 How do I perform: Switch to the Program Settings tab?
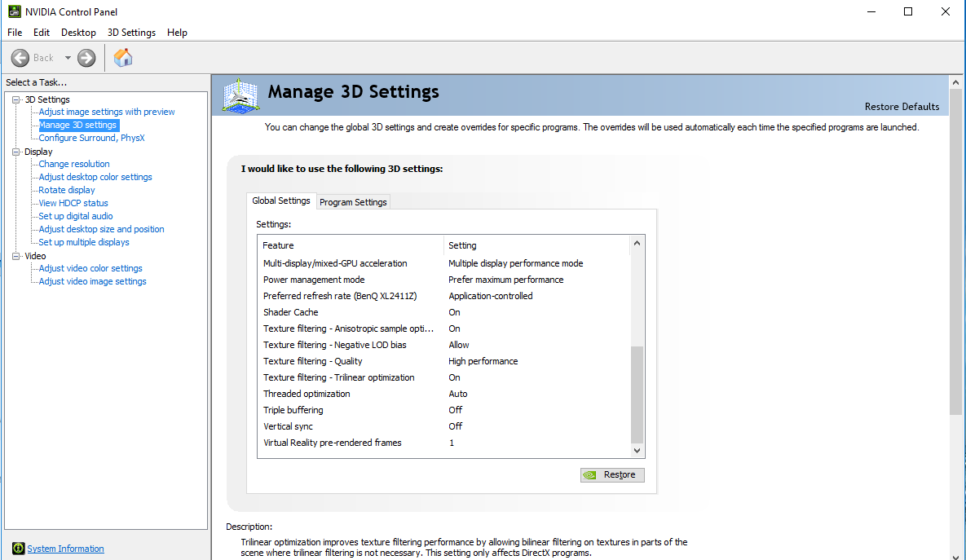point(353,202)
